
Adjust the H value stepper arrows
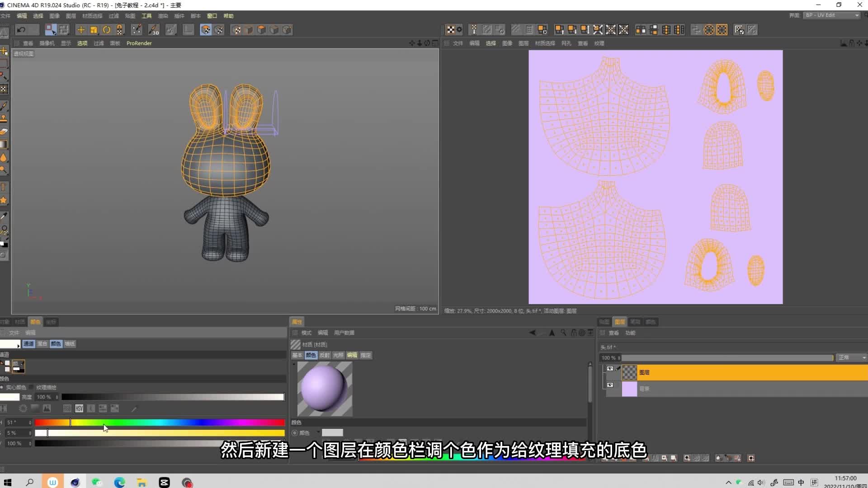(x=30, y=422)
